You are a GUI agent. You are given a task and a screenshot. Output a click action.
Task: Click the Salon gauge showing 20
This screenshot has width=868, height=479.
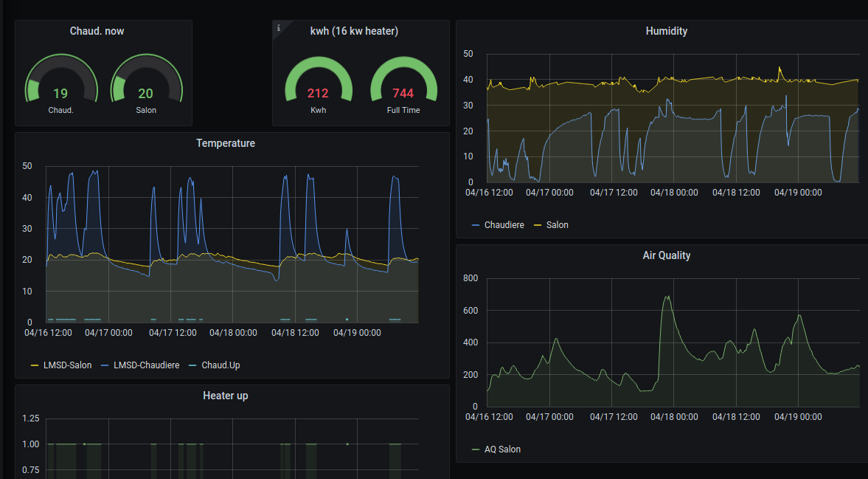[x=146, y=79]
